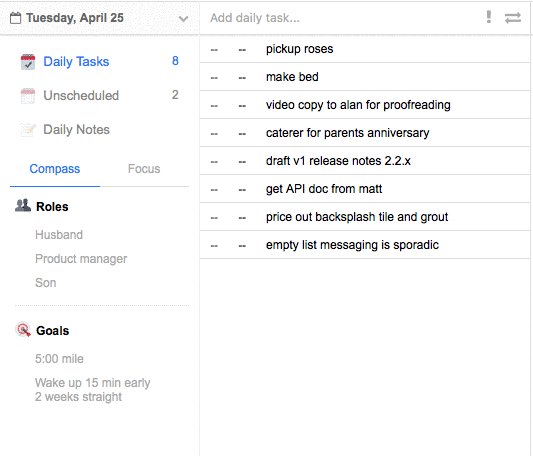Click the Roles people icon
Image resolution: width=533 pixels, height=456 pixels.
[23, 206]
